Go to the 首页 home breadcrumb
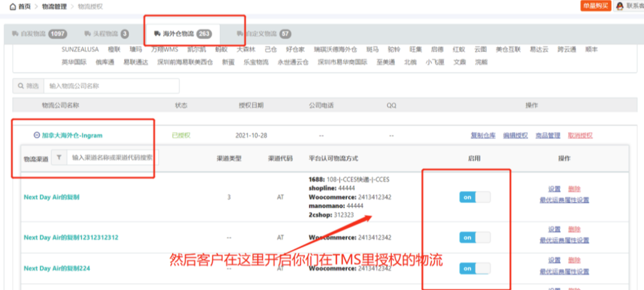 21,7
